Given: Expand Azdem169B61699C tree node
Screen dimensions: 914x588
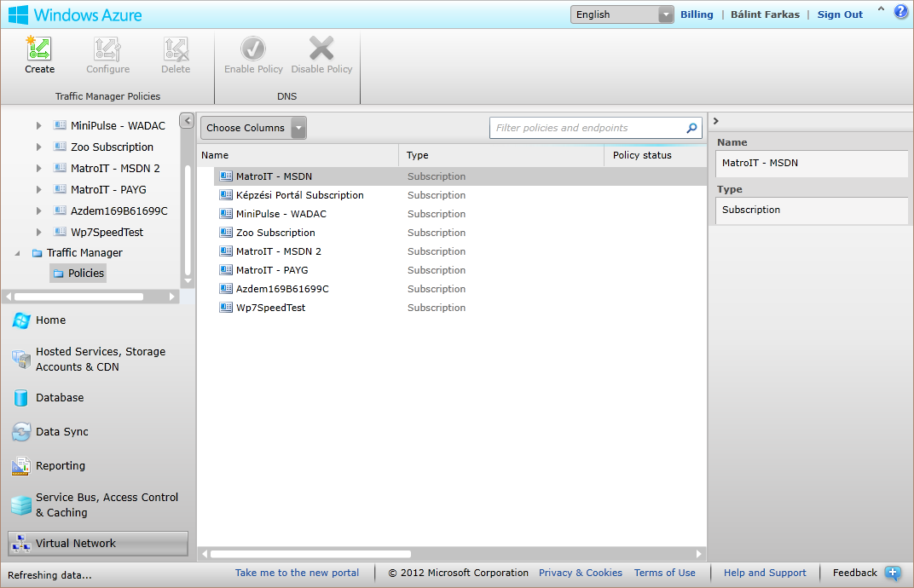Looking at the screenshot, I should [38, 211].
